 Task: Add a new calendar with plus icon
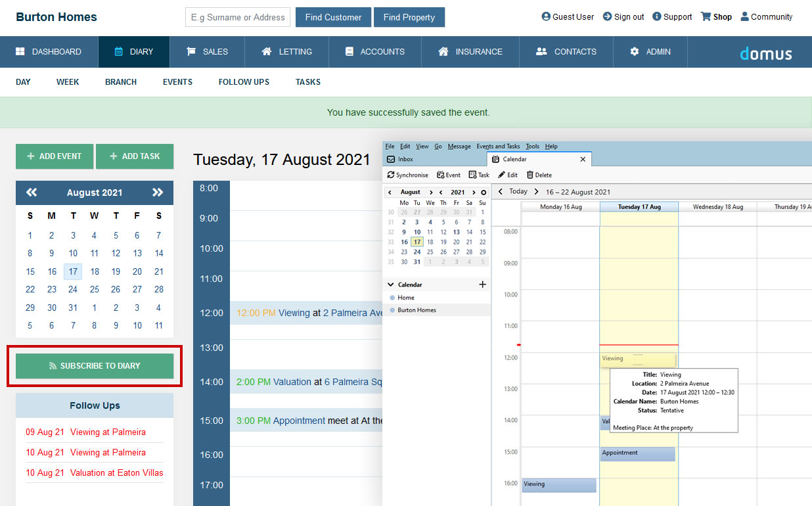pyautogui.click(x=482, y=285)
